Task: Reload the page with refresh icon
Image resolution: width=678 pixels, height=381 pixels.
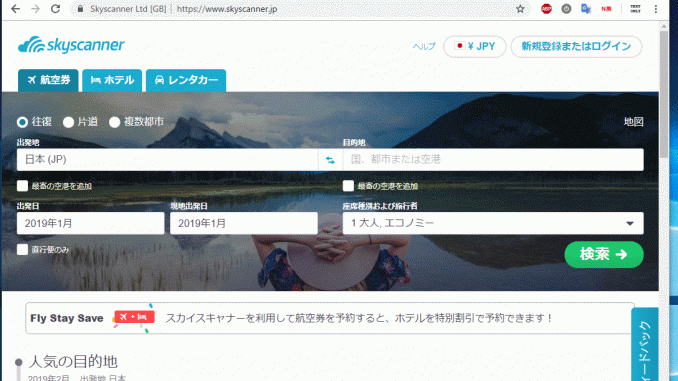Action: [55, 9]
